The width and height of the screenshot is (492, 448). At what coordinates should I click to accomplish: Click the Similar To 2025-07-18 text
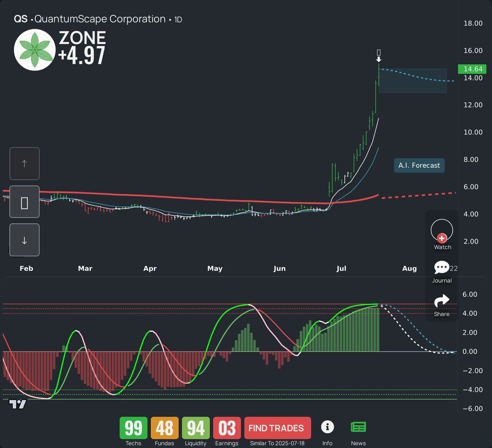[x=277, y=443]
